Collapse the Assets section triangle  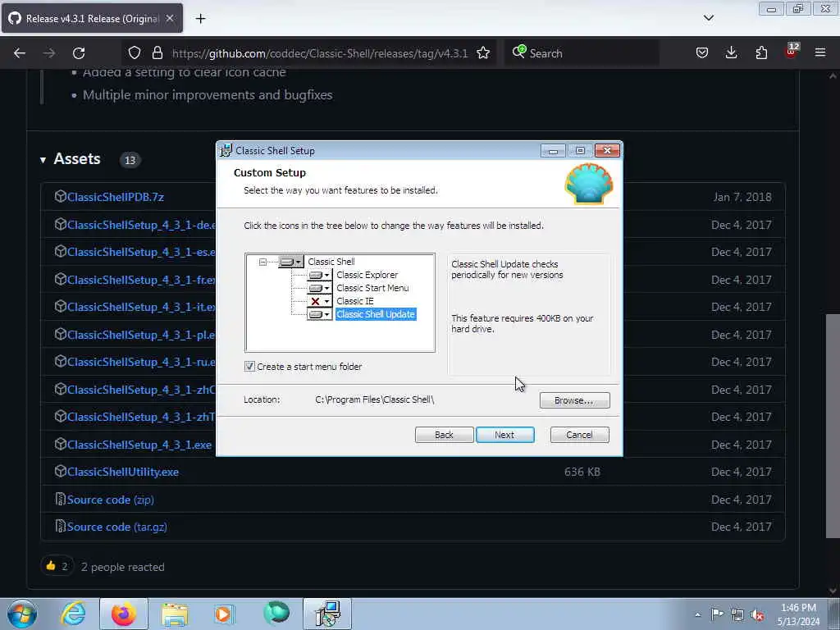43,160
